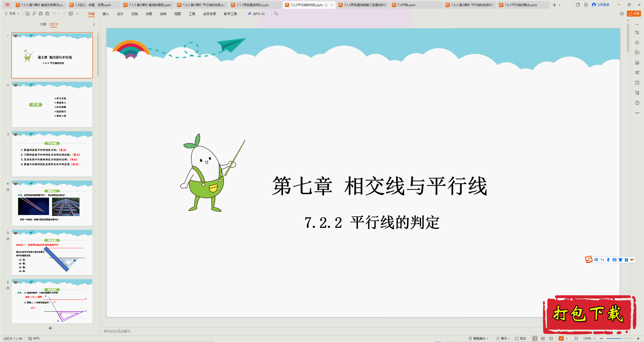Click the Redo arrow icon
Screen dimensions: 644x342
coord(64,14)
